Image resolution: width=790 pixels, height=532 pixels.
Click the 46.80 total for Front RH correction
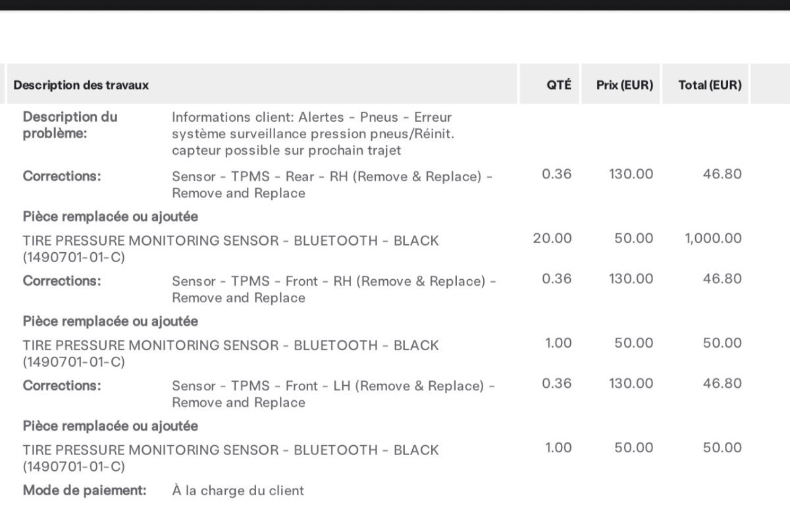[x=722, y=279]
